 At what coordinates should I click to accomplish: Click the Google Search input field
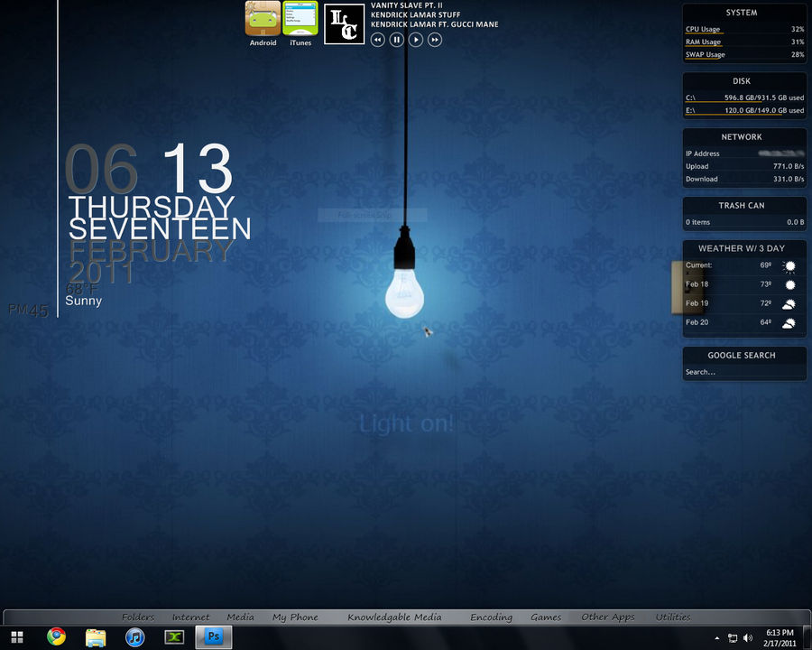tap(744, 372)
